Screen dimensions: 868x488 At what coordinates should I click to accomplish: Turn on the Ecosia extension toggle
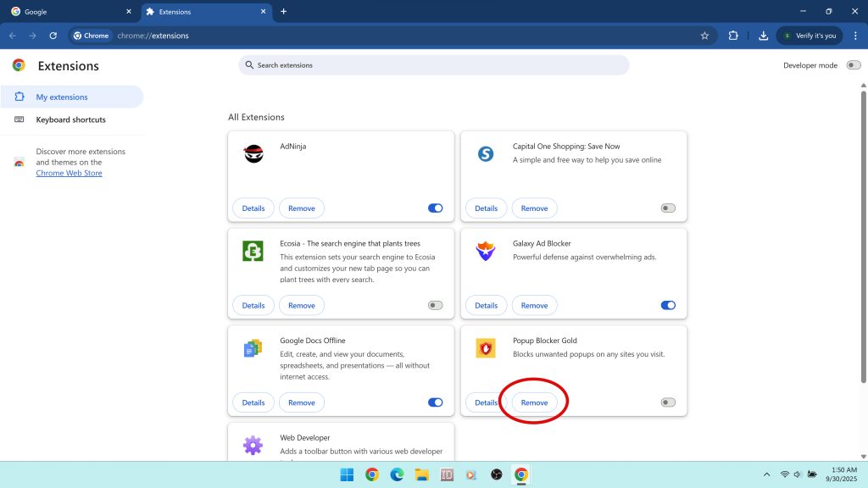[435, 305]
